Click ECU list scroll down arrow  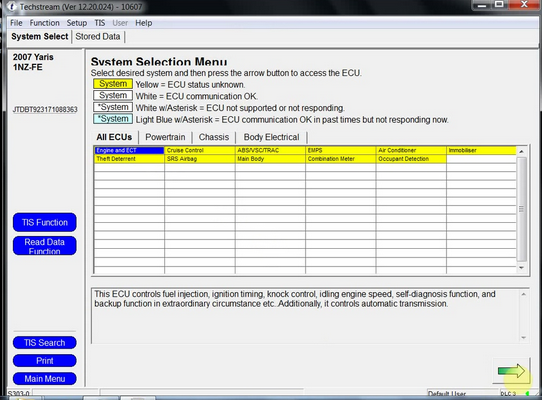[x=521, y=268]
